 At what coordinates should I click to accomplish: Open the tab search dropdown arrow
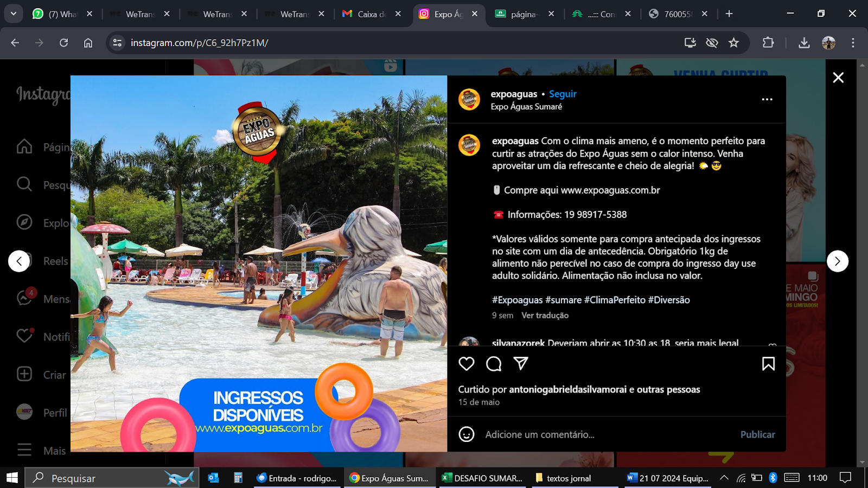tap(14, 14)
